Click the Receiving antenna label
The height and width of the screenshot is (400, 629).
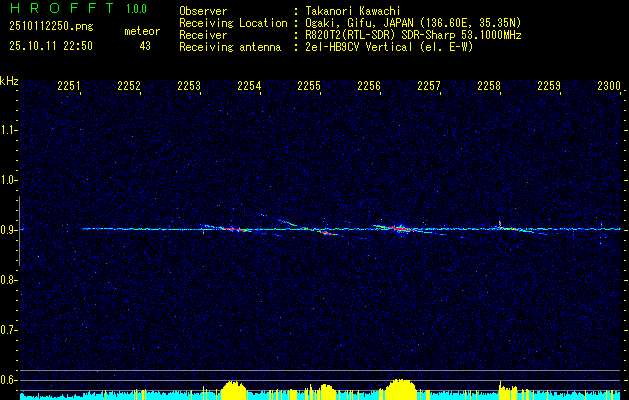tap(230, 47)
